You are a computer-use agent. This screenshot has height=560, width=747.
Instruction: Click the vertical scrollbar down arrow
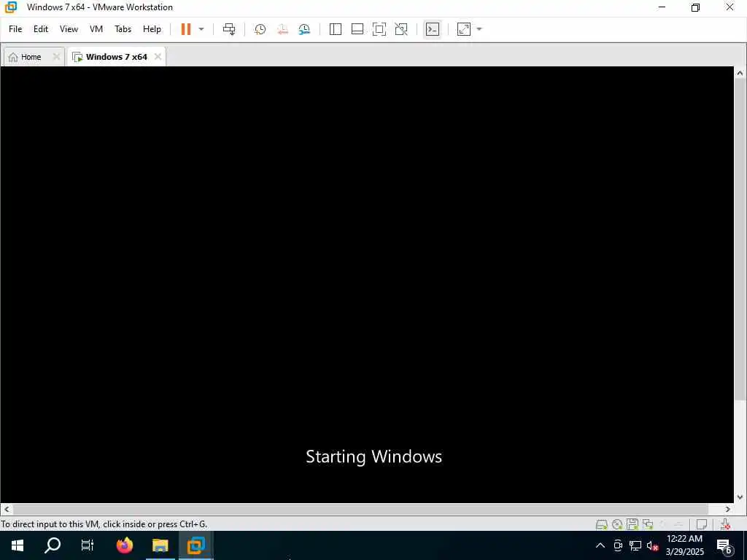(x=740, y=497)
